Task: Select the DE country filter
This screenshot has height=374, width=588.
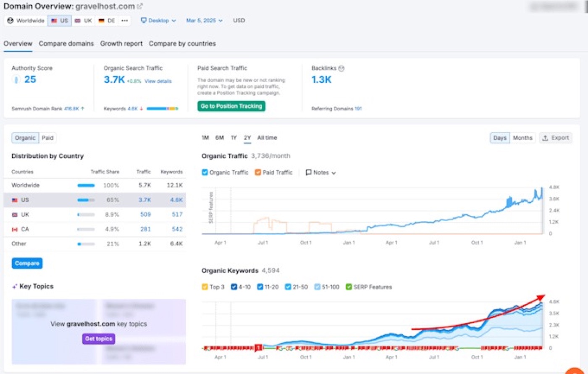Action: pos(106,21)
